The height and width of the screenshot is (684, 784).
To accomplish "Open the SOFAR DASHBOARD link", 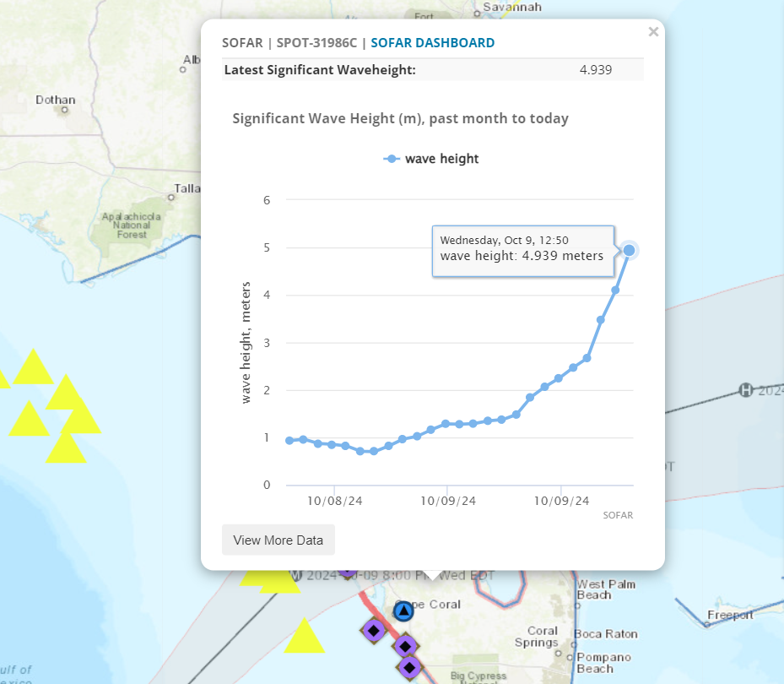I will pos(432,43).
